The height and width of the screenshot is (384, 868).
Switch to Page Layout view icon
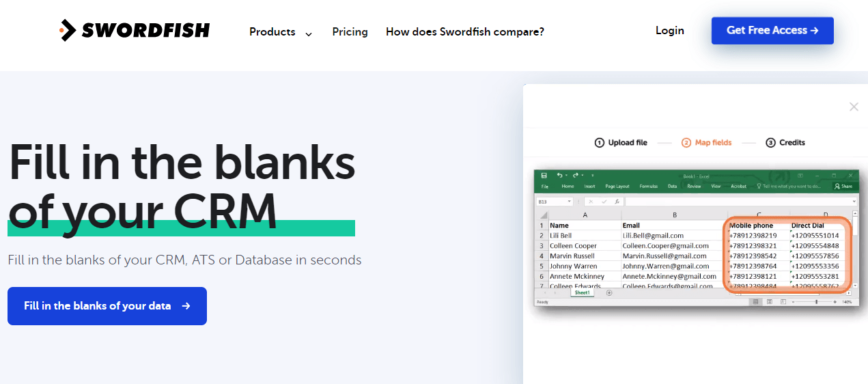[770, 302]
